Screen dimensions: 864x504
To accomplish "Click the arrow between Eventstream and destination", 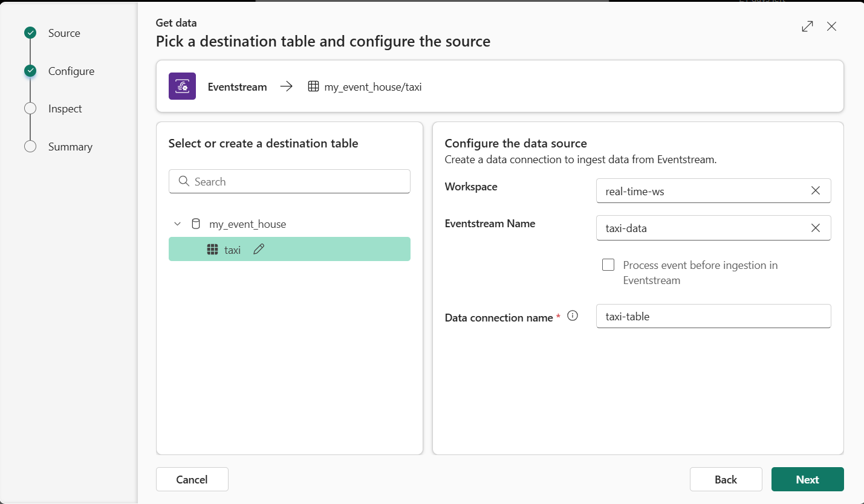I will coord(287,86).
